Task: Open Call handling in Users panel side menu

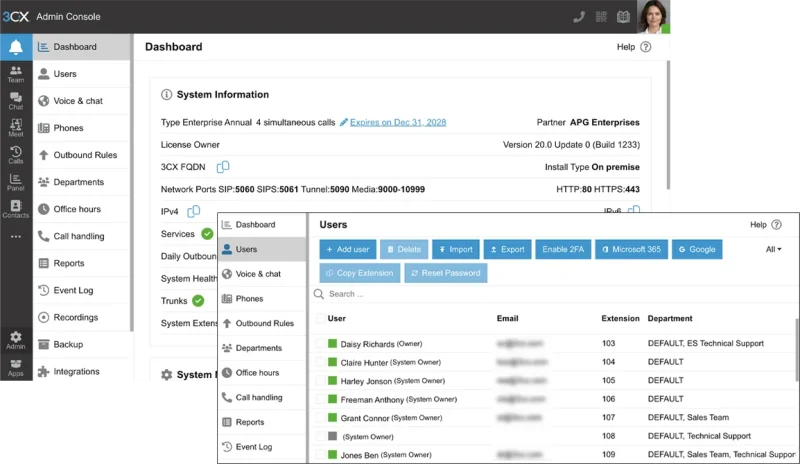Action: click(263, 398)
